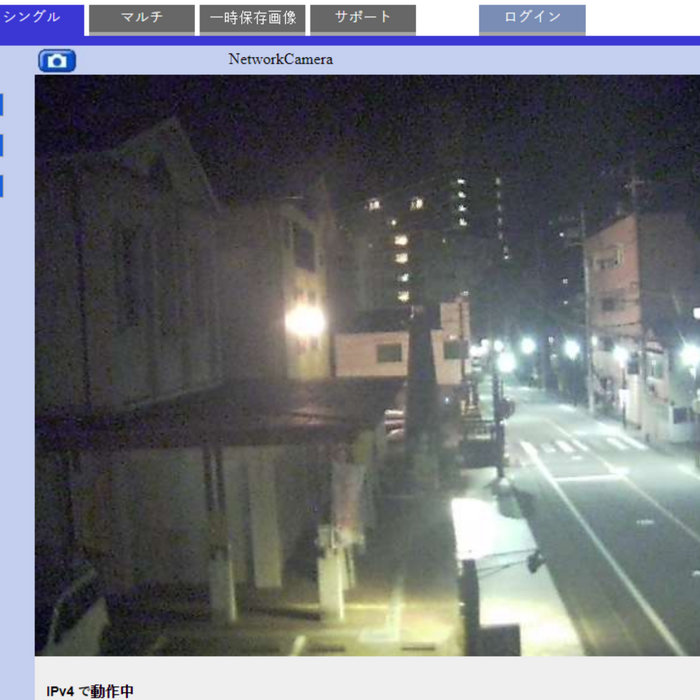Click the middle blue sidebar button
The width and height of the screenshot is (700, 700).
pyautogui.click(x=1, y=146)
